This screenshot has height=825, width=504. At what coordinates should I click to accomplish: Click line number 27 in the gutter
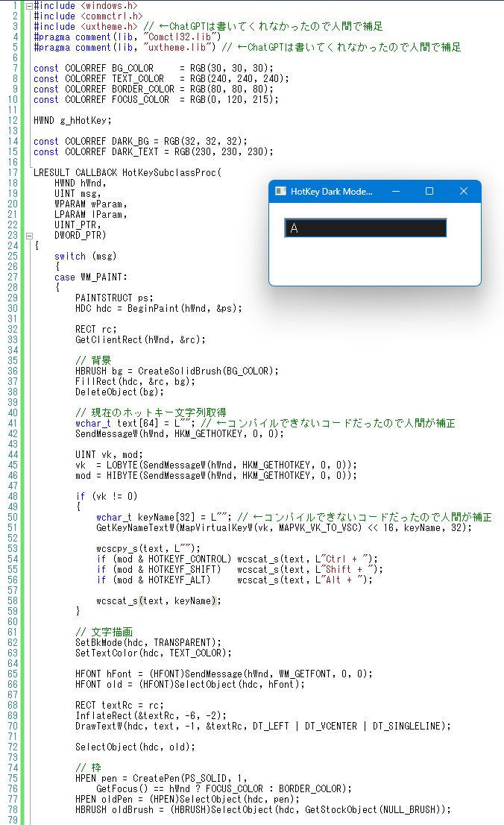point(12,277)
